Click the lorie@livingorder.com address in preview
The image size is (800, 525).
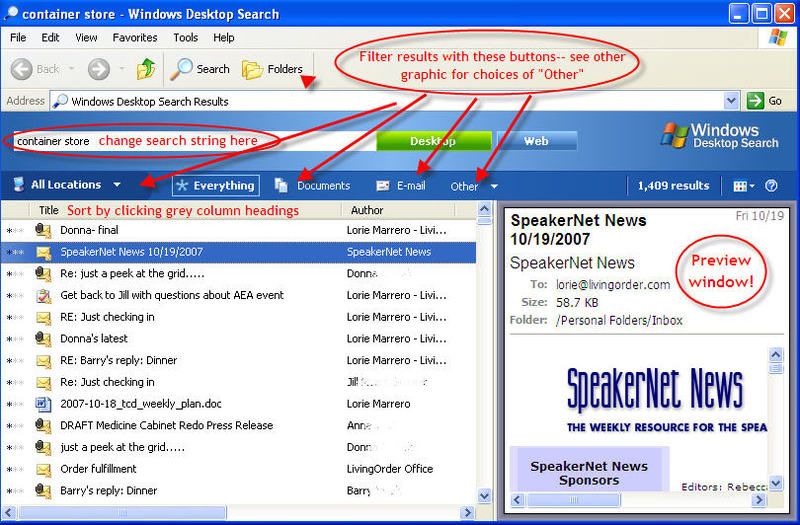[x=613, y=285]
